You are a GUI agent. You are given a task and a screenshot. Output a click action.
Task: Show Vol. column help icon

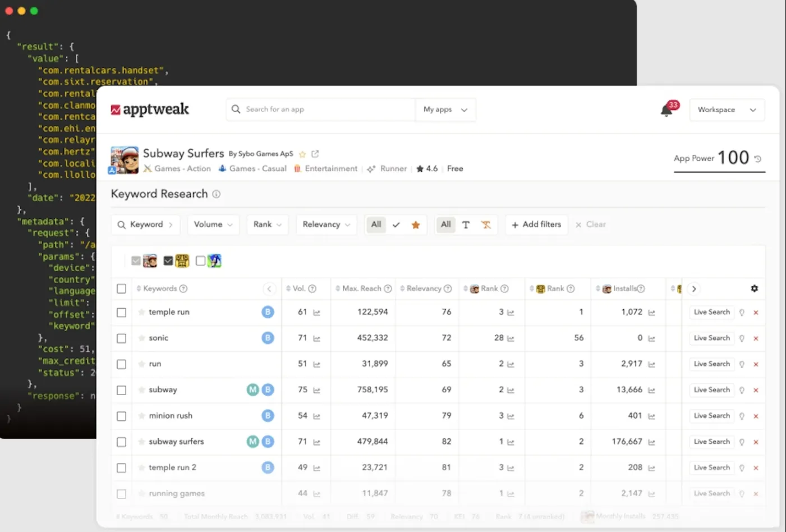point(312,288)
